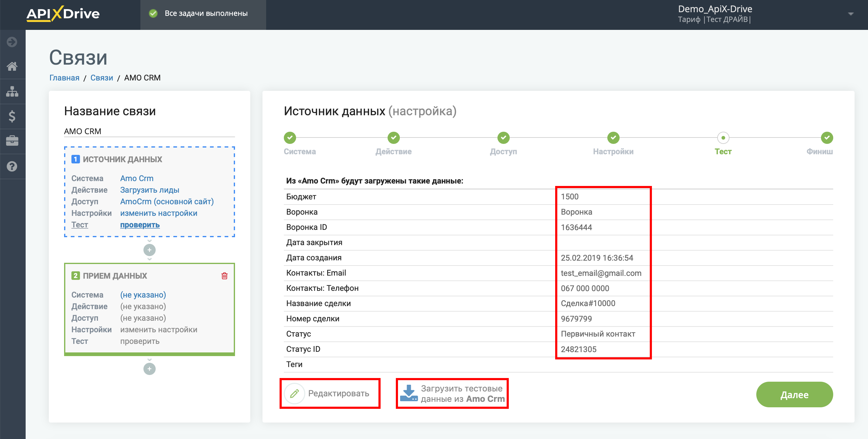Screen dimensions: 868x439
Task: Add a step after the data source block
Action: tap(149, 250)
